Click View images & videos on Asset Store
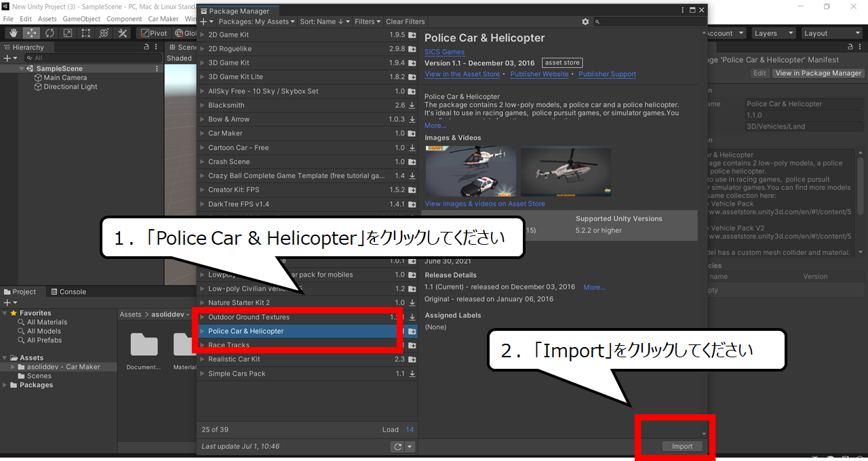This screenshot has height=461, width=868. tap(484, 203)
